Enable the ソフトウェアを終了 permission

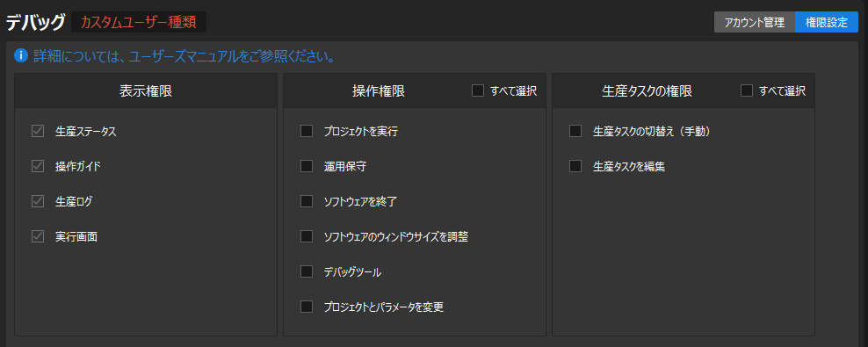click(307, 201)
